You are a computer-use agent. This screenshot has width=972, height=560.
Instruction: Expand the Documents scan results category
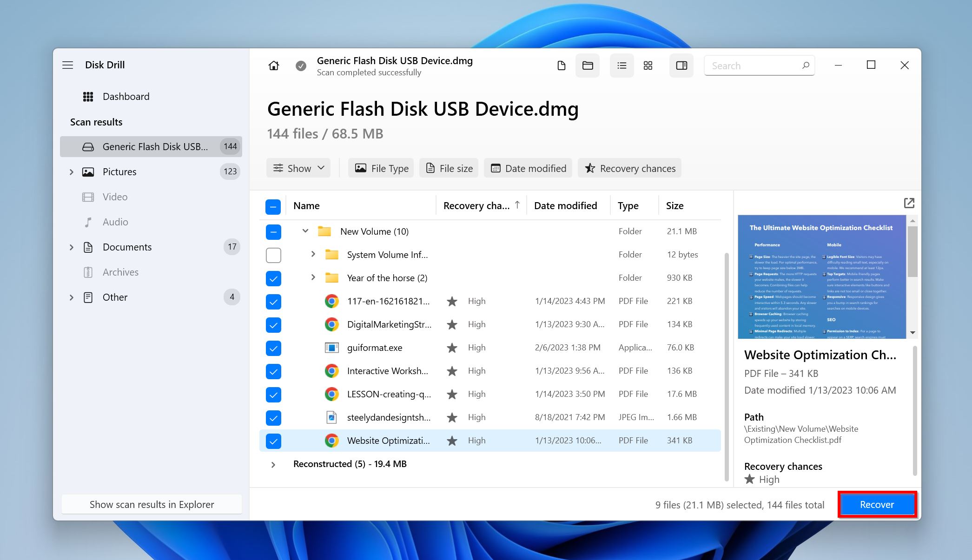pyautogui.click(x=72, y=246)
